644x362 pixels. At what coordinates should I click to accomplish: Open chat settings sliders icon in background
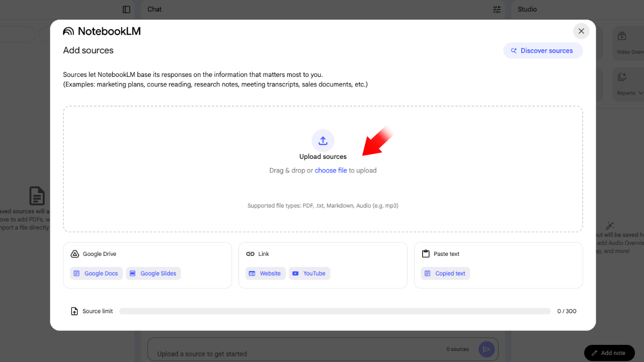tap(497, 10)
